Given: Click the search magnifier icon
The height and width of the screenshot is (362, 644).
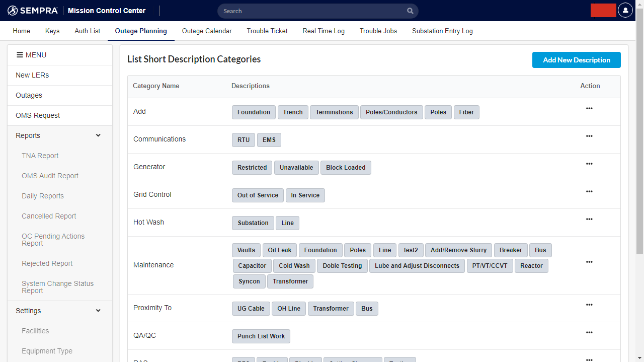Looking at the screenshot, I should click(x=410, y=11).
